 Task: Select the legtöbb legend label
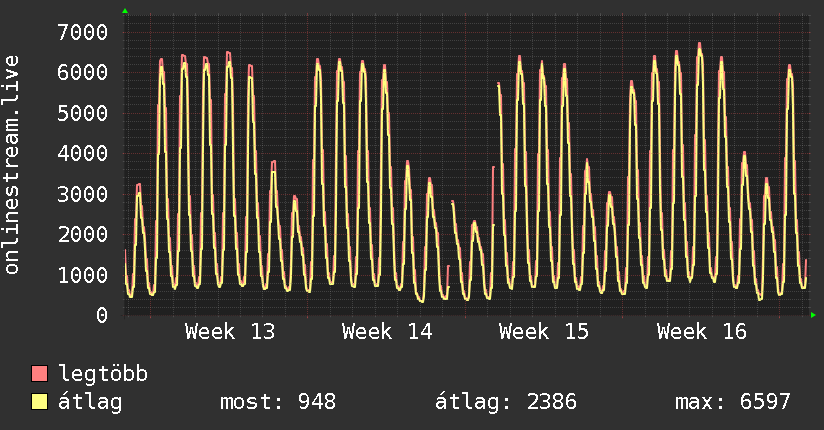click(x=103, y=374)
